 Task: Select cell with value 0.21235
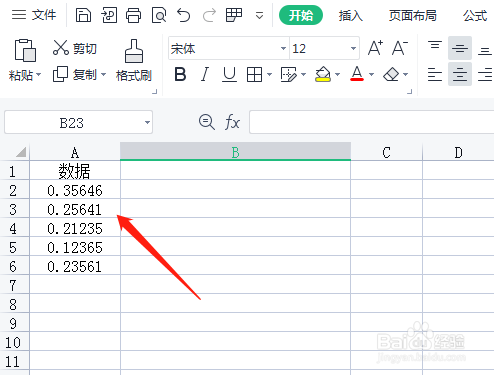(75, 228)
